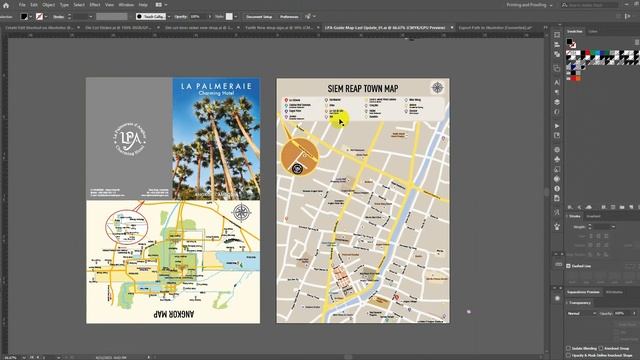Click the search magnifier icon for Adobe Stock
The image size is (640, 360).
pos(564,5)
